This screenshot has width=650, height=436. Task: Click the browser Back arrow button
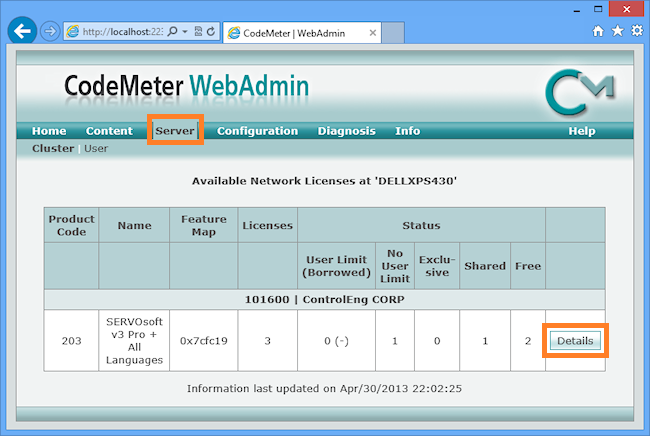tap(23, 31)
